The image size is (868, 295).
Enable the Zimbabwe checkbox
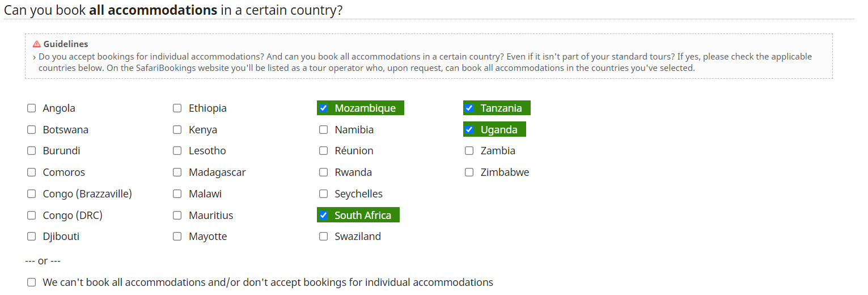point(469,172)
